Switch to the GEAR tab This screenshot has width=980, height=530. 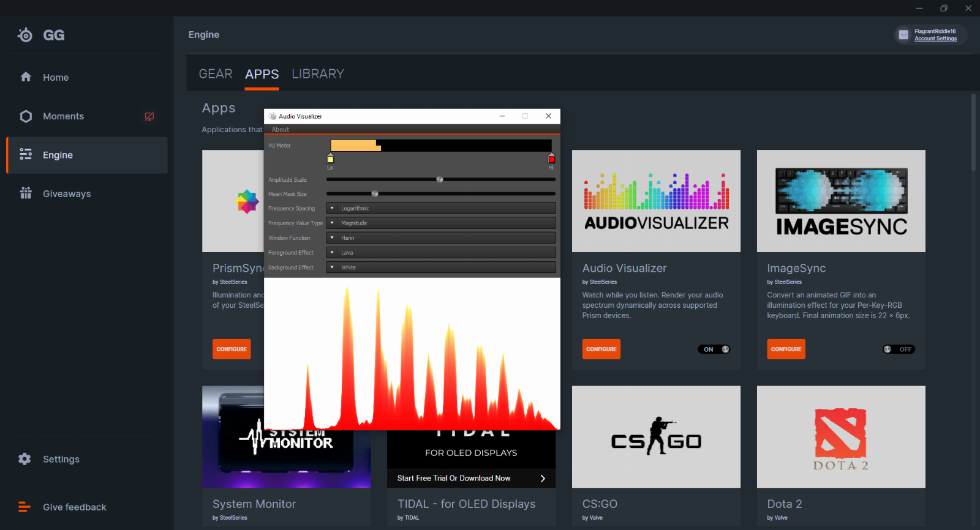[x=216, y=74]
